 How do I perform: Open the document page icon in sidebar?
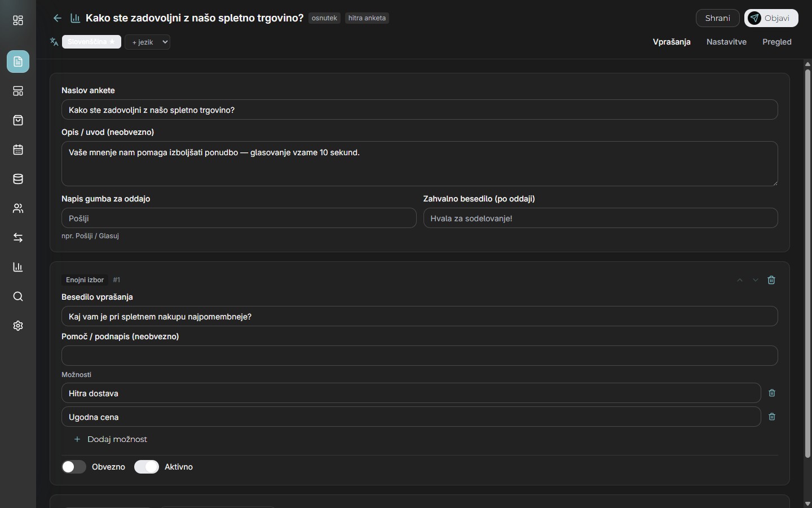tap(18, 62)
